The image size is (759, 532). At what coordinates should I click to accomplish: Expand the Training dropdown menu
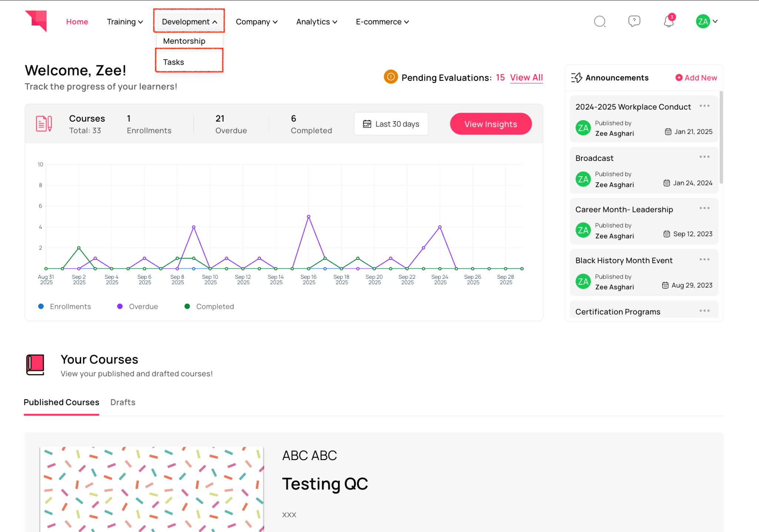125,22
